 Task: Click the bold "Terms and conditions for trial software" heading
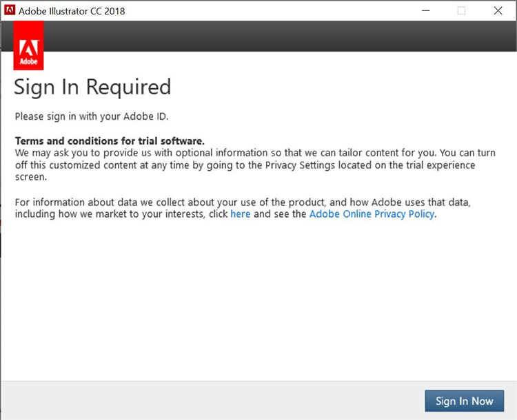tap(110, 140)
